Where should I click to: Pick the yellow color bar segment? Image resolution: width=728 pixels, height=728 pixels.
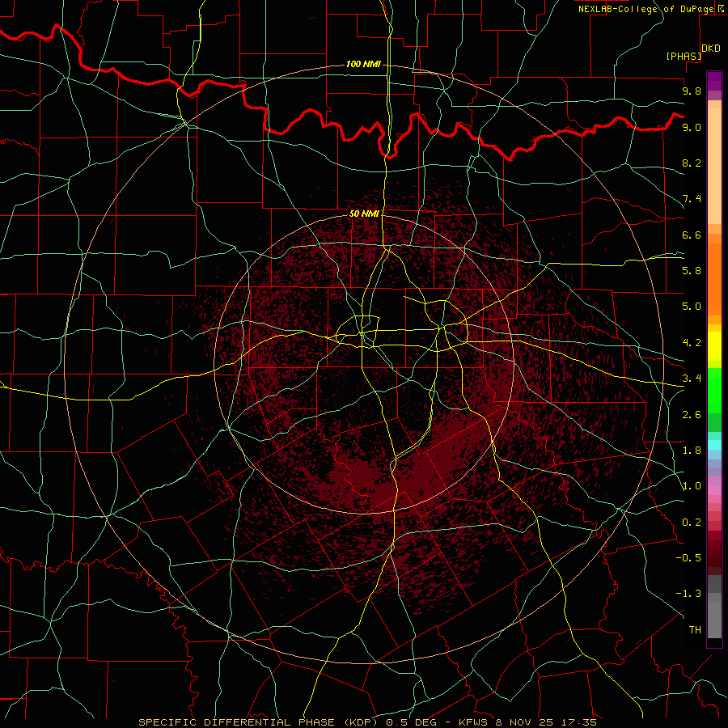point(714,346)
